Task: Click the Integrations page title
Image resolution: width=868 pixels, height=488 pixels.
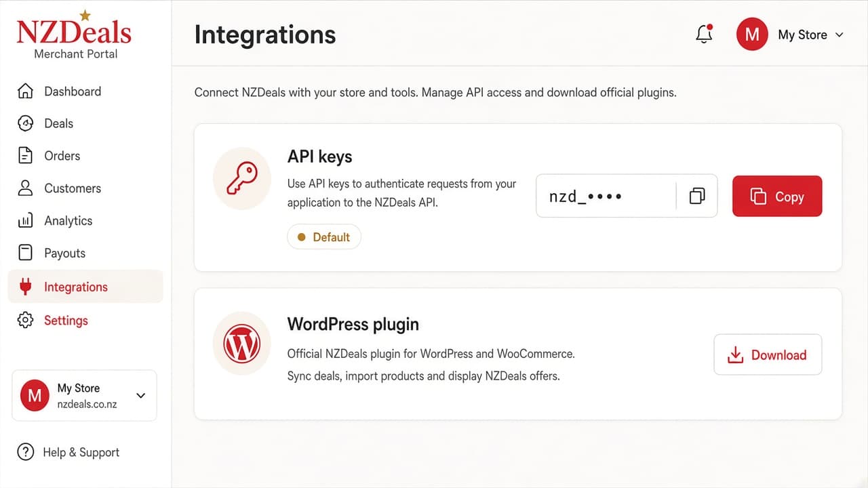Action: (265, 35)
